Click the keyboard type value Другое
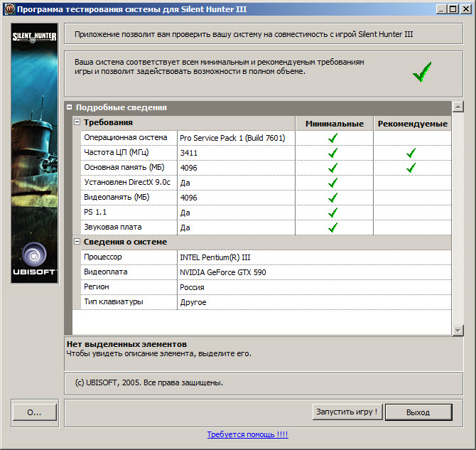 [193, 302]
